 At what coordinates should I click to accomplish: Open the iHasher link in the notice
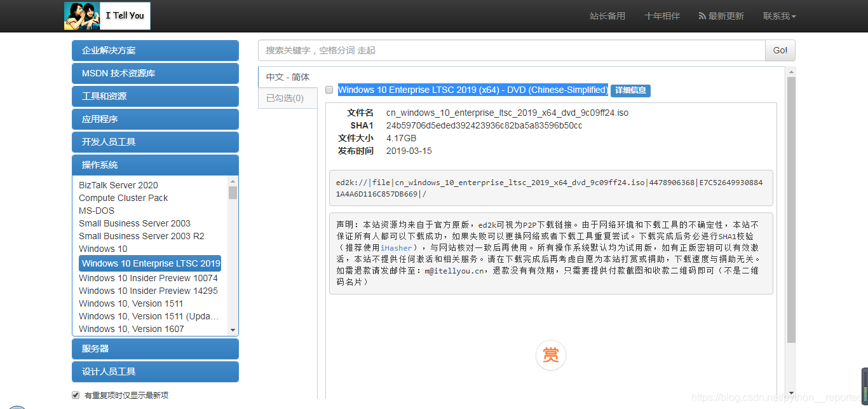coord(397,247)
